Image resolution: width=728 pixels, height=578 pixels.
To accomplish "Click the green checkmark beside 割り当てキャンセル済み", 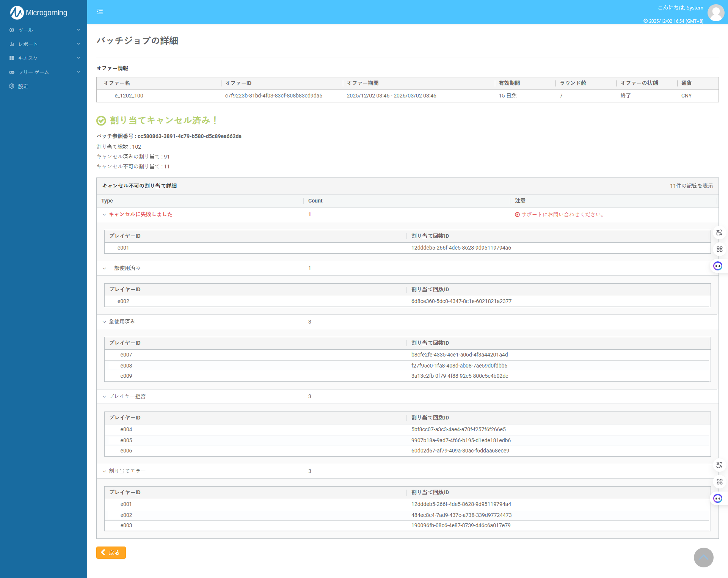I will [x=101, y=120].
